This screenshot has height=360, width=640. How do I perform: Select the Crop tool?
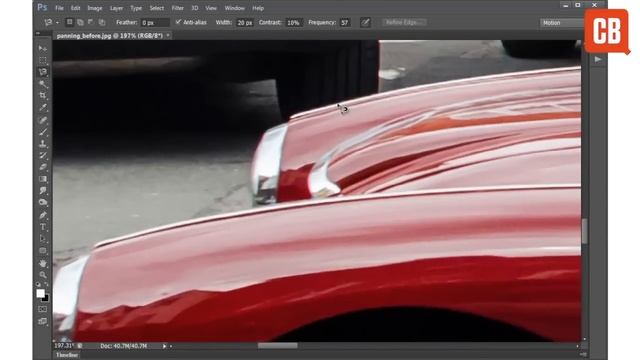click(x=43, y=96)
